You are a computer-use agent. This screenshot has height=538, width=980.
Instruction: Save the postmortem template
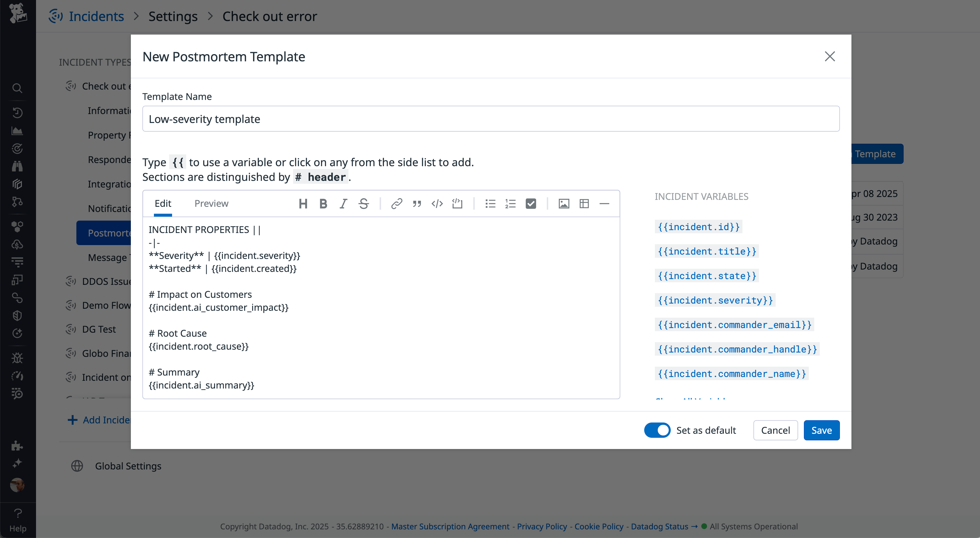coord(821,430)
